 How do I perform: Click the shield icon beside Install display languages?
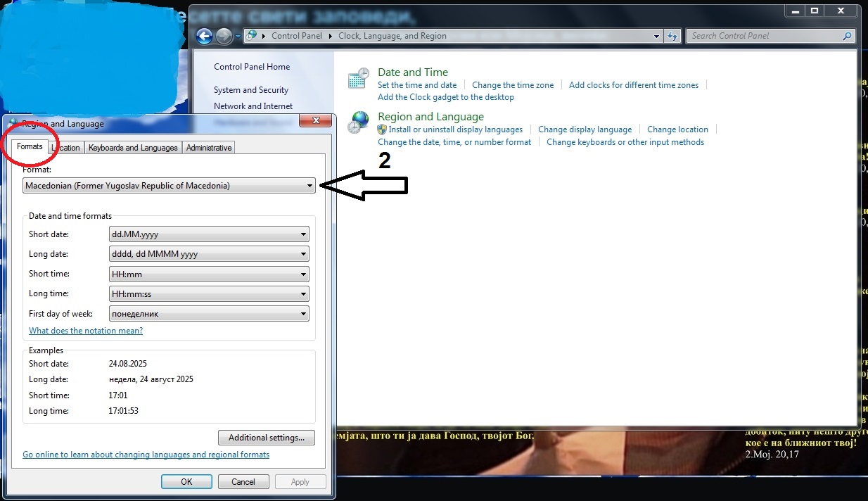click(x=382, y=129)
